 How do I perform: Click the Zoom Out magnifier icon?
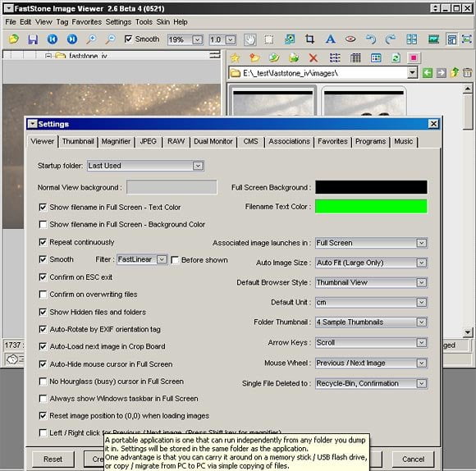(x=111, y=39)
